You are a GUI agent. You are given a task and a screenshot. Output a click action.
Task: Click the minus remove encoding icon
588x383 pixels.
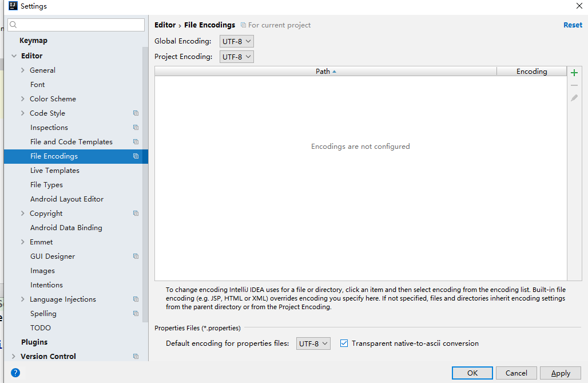pyautogui.click(x=574, y=86)
